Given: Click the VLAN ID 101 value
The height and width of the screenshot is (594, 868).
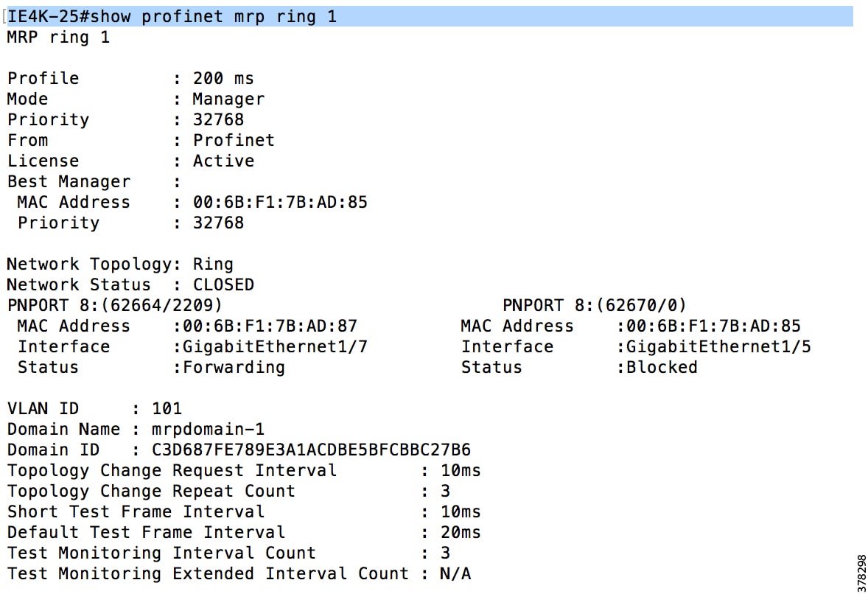Looking at the screenshot, I should [x=167, y=408].
